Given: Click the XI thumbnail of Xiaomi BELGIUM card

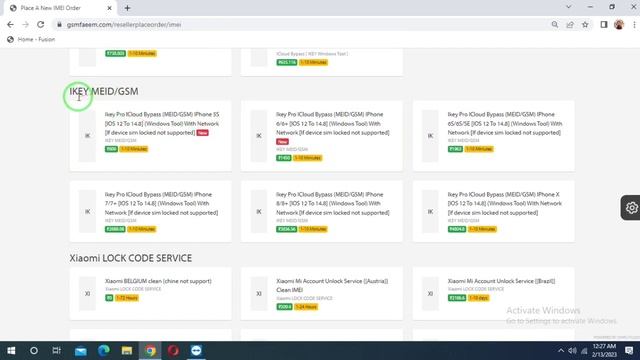Looking at the screenshot, I should [x=87, y=293].
